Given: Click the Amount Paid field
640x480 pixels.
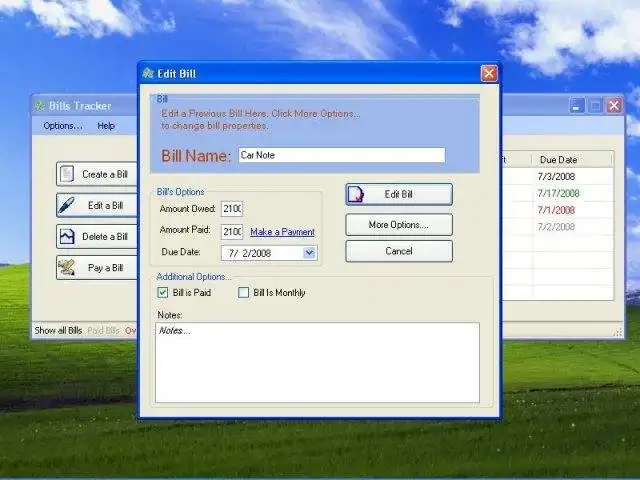Looking at the screenshot, I should click(x=232, y=232).
